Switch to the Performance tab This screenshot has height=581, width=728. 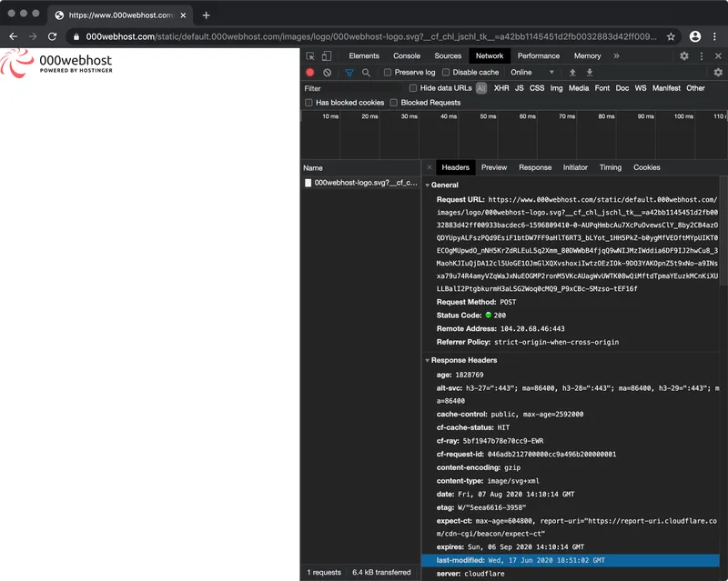539,56
